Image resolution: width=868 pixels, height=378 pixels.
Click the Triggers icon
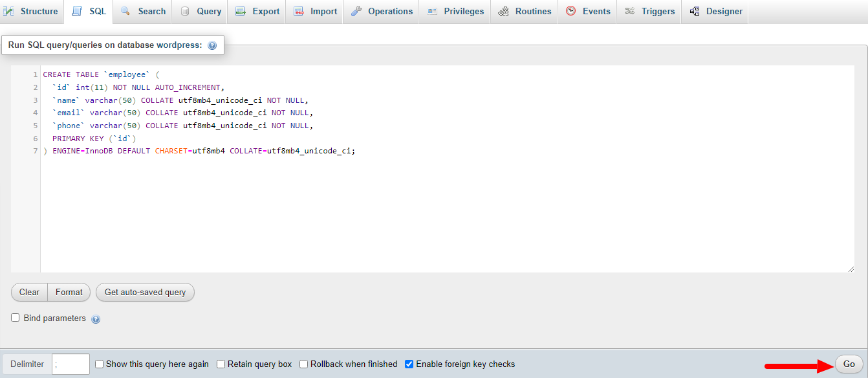[630, 11]
